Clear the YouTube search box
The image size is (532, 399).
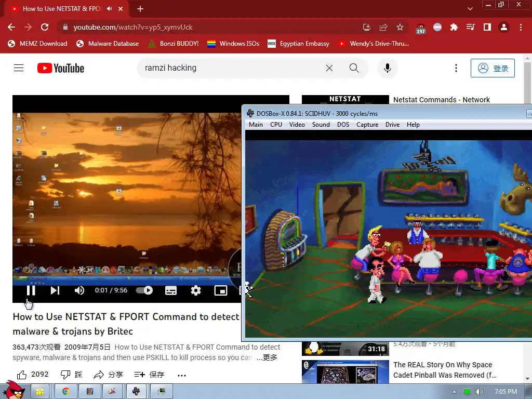point(329,68)
